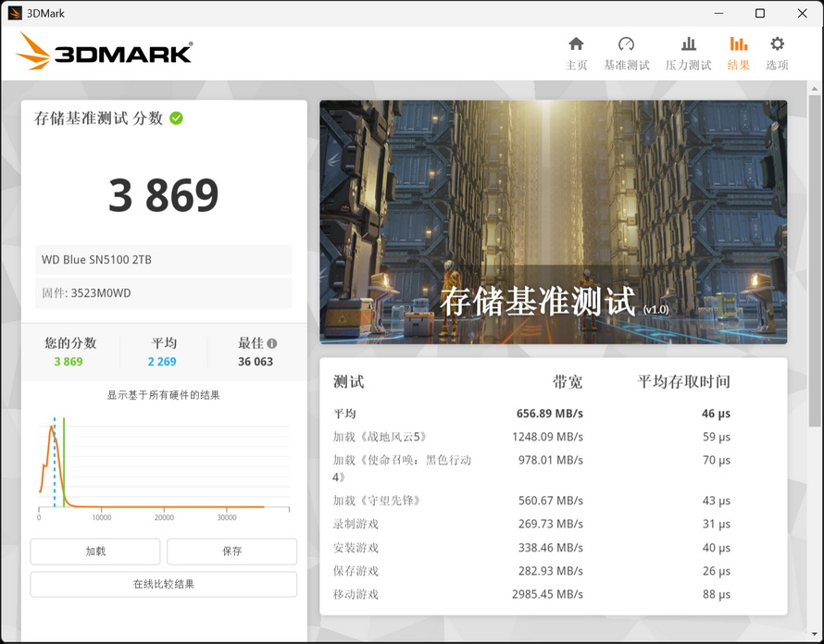Screen dimensions: 824x644
Task: Select the Results (结果) orange chart icon
Action: 738,44
